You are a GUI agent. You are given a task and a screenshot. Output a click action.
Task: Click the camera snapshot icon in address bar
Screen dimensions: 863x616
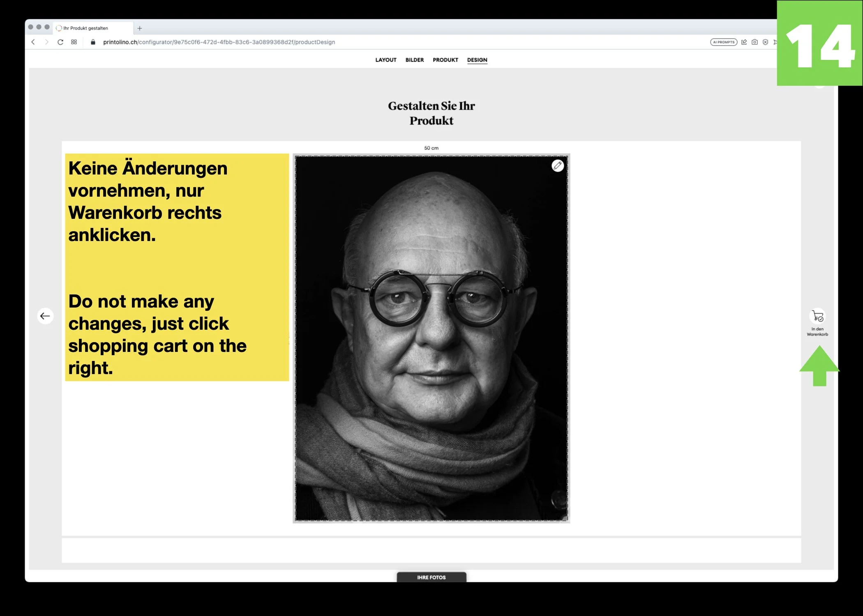pos(755,42)
